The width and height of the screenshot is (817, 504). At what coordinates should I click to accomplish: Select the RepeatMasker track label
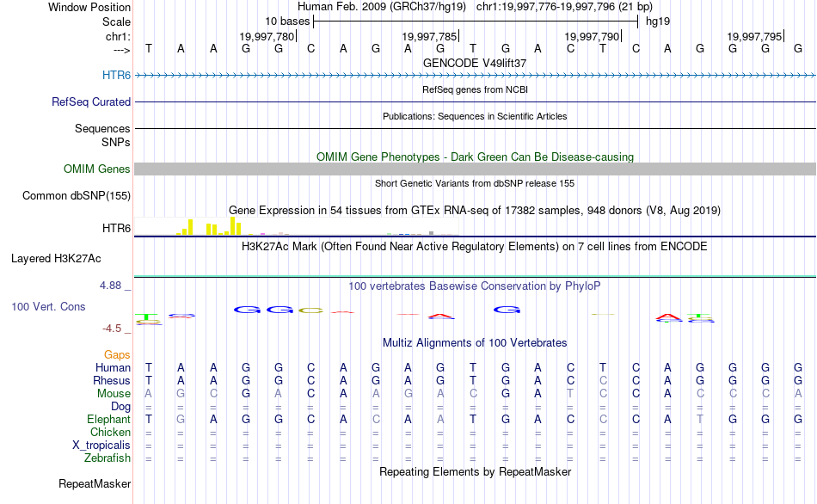[95, 483]
